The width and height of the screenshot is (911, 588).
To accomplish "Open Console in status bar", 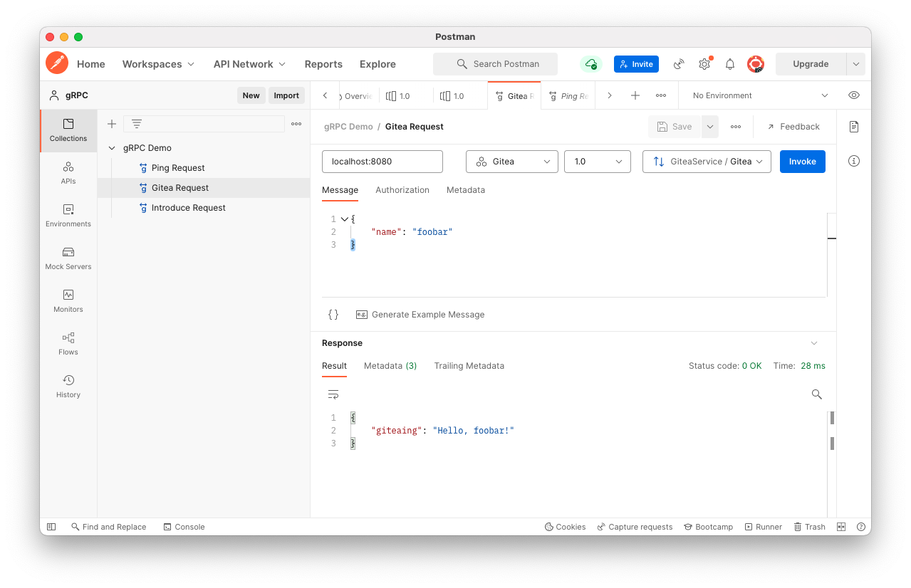I will 184,527.
